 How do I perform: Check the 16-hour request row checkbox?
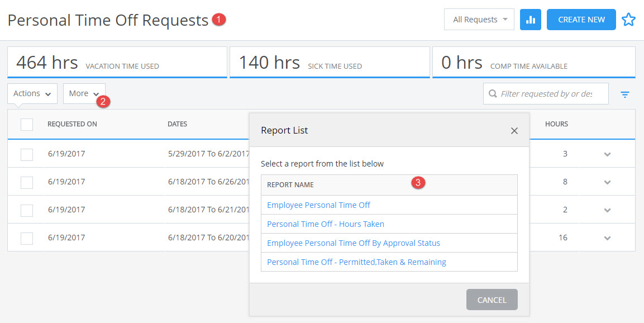(26, 237)
